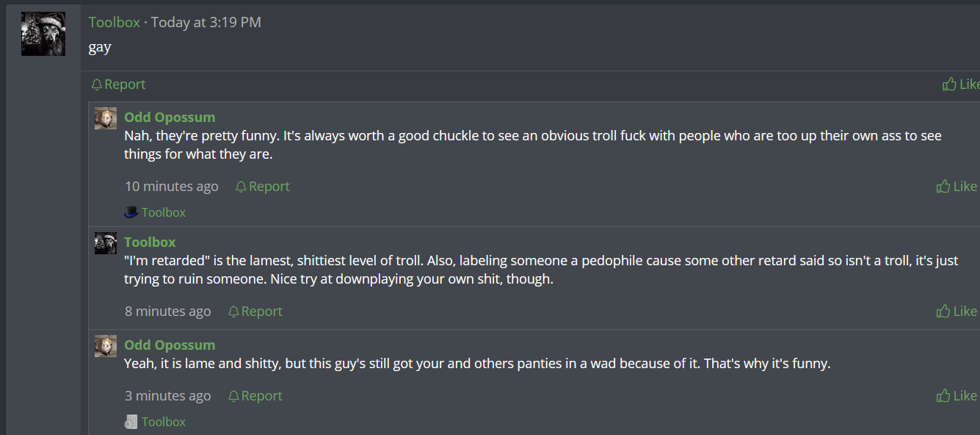Like Odd Opossum's 3 minutes ago comment

[x=957, y=396]
